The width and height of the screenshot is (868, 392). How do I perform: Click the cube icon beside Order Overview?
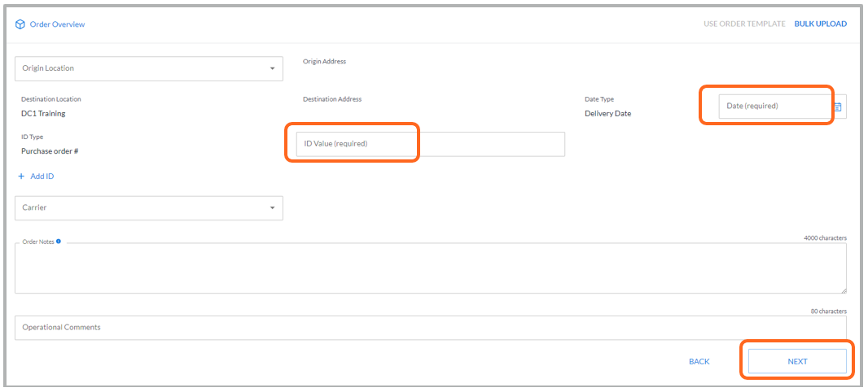(x=20, y=24)
